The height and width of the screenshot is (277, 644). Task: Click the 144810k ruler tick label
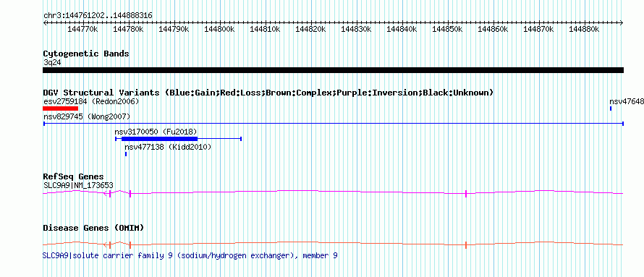(x=265, y=29)
